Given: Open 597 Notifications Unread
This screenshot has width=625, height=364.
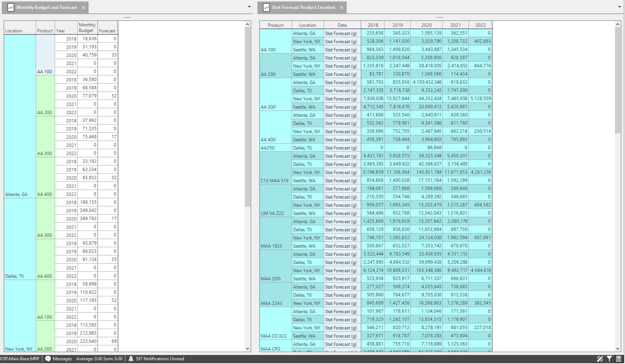Looking at the screenshot, I should click(x=156, y=359).
